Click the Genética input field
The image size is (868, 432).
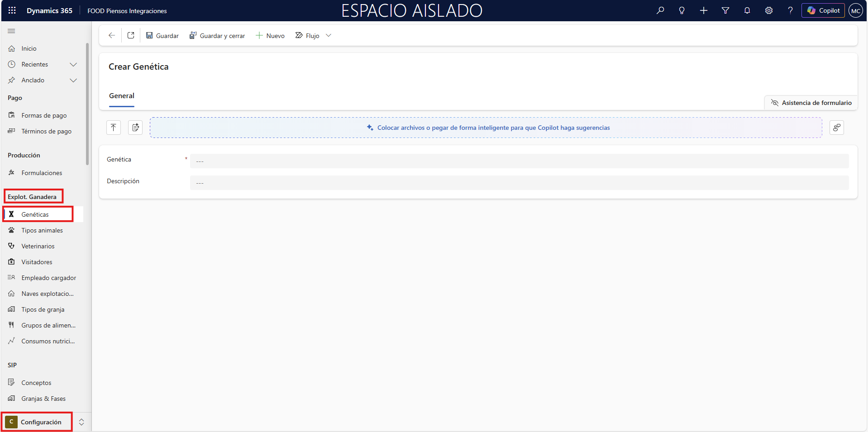[519, 161]
